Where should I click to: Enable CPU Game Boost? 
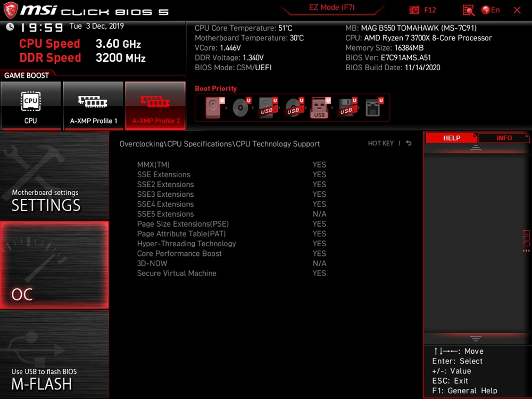tap(31, 106)
